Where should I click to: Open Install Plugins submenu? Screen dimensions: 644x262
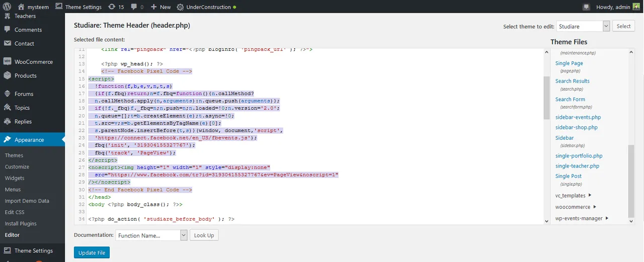tap(21, 223)
